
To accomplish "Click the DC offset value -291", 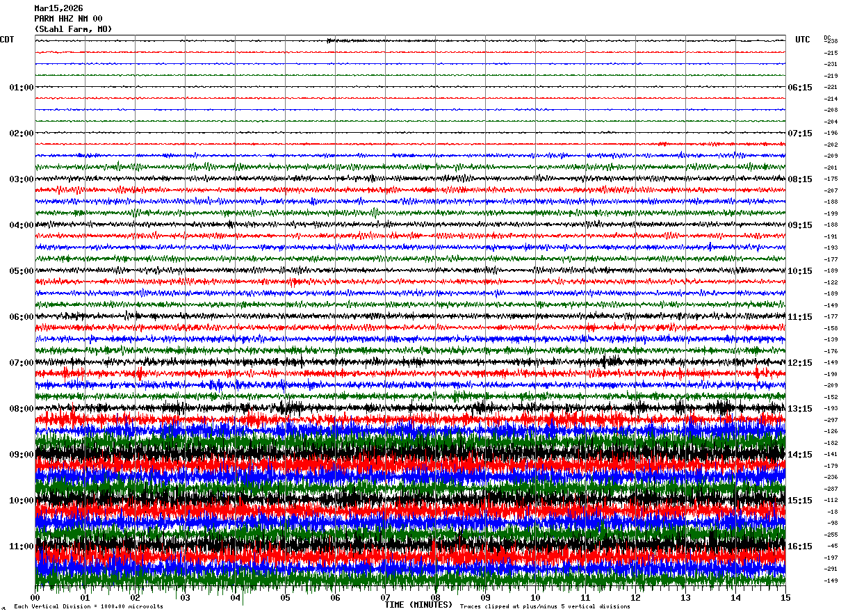I will (x=831, y=569).
